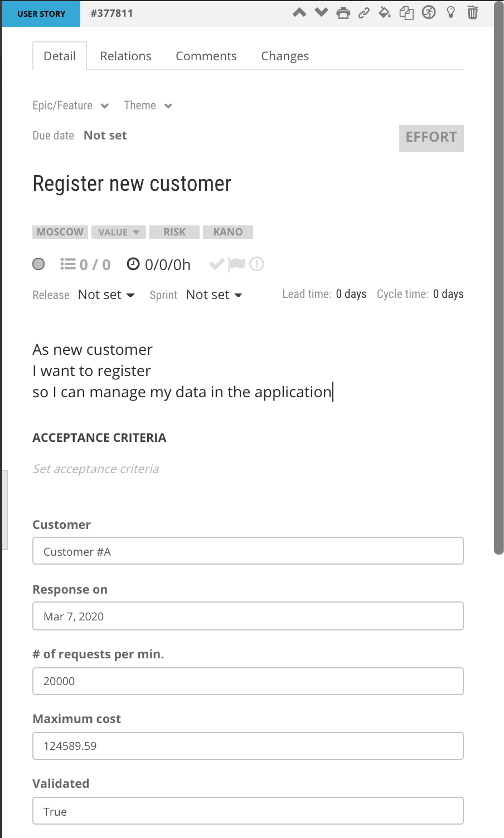This screenshot has height=838, width=504.
Task: Print the user story via printer icon
Action: (343, 12)
